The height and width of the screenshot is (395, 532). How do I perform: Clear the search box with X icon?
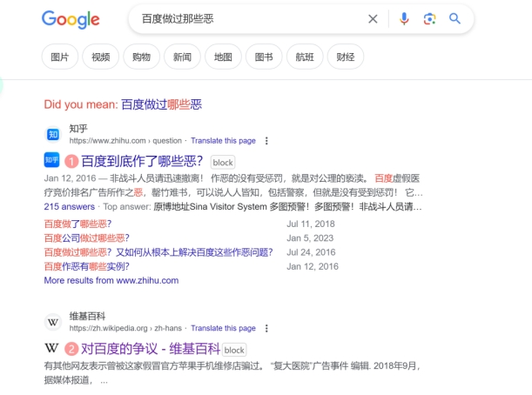pyautogui.click(x=373, y=19)
